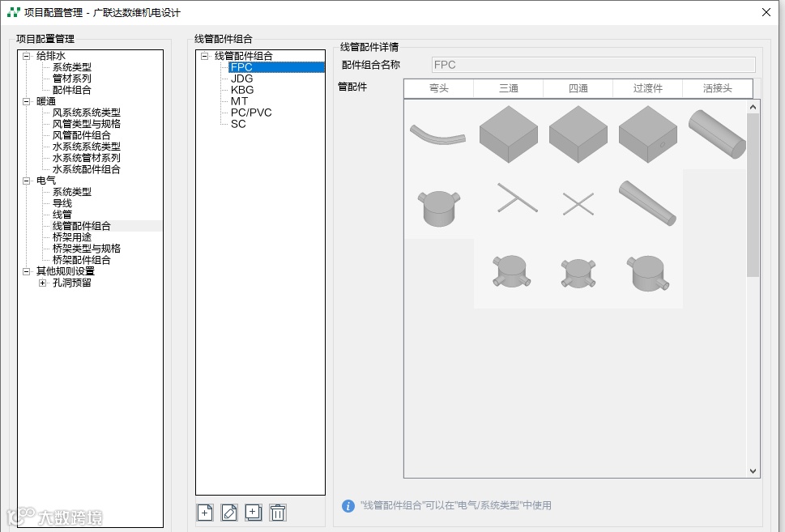Select the box thumbnail under 三通 column
This screenshot has width=785, height=532.
click(x=509, y=134)
